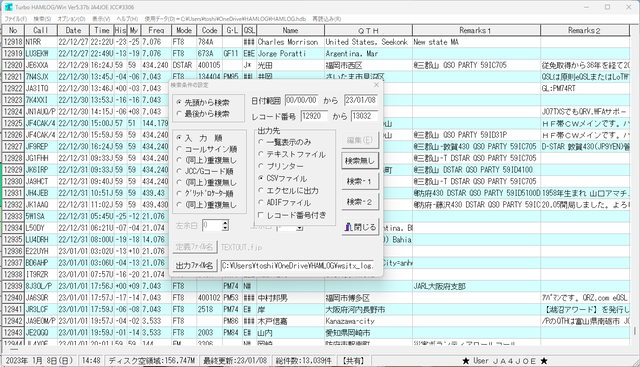Click name cell 中村邦男
640x367 pixels.
point(290,298)
